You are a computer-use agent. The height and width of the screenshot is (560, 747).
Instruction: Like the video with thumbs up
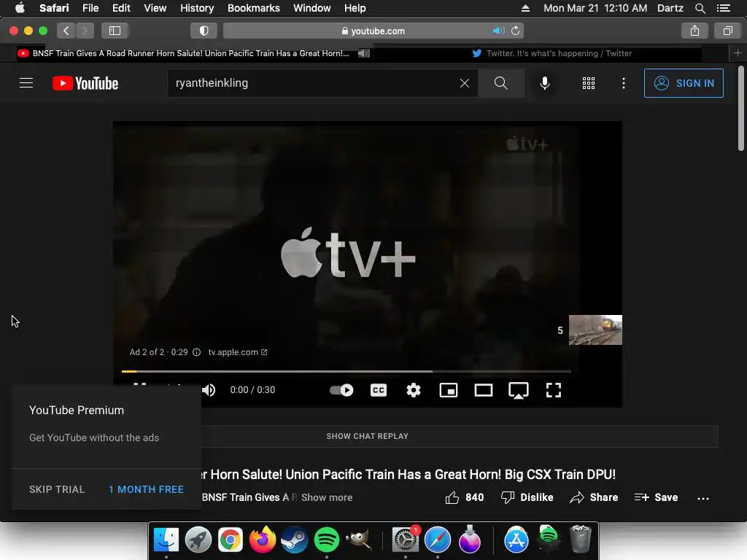click(464, 497)
